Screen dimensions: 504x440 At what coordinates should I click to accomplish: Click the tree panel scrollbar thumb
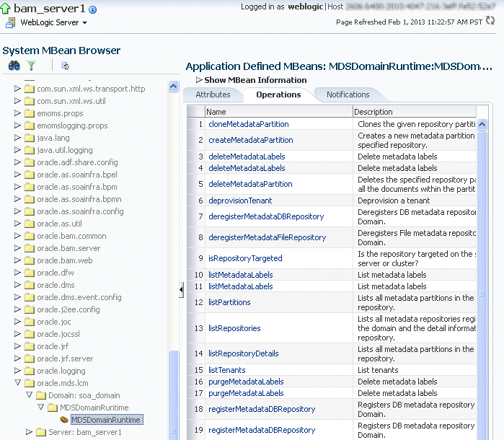[174, 395]
